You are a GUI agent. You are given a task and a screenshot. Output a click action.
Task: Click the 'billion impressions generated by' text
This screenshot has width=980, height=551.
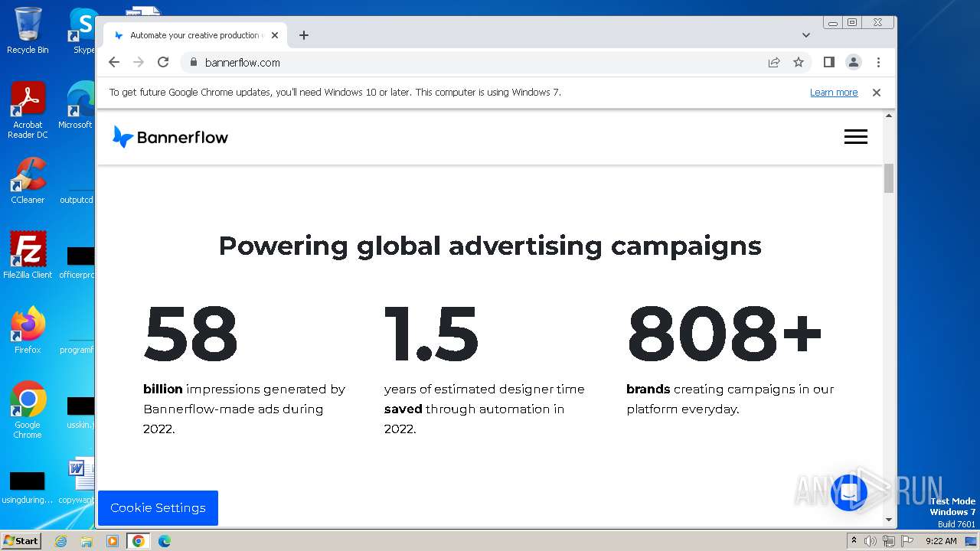tap(244, 389)
